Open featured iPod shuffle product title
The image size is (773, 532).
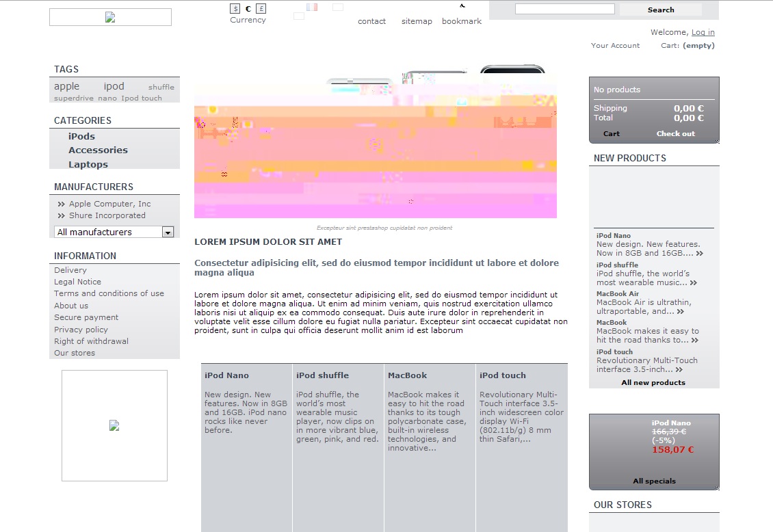(322, 375)
